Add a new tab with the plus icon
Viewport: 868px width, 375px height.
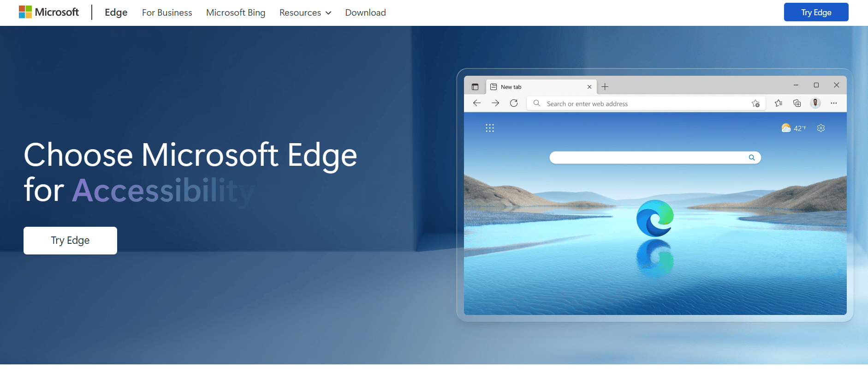pos(605,87)
